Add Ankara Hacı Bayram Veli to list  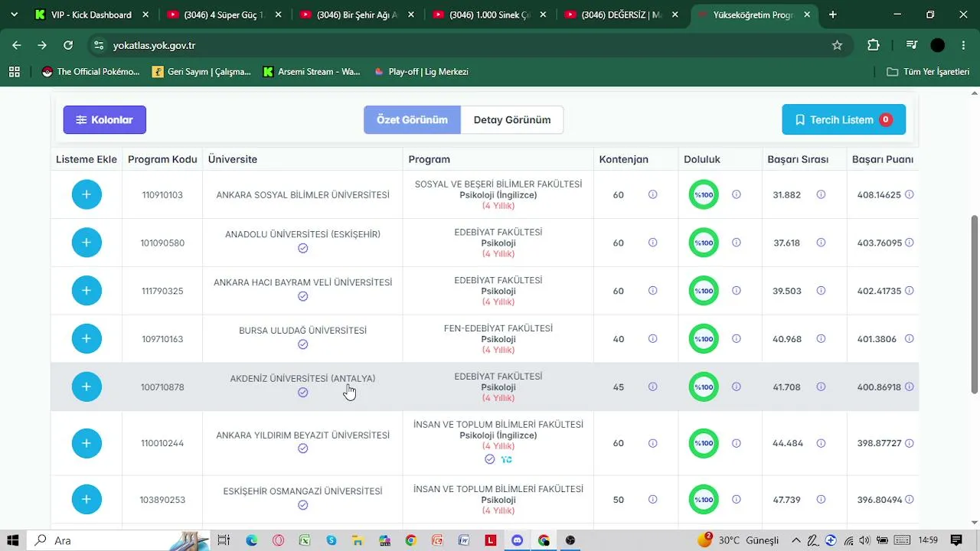[x=87, y=291]
